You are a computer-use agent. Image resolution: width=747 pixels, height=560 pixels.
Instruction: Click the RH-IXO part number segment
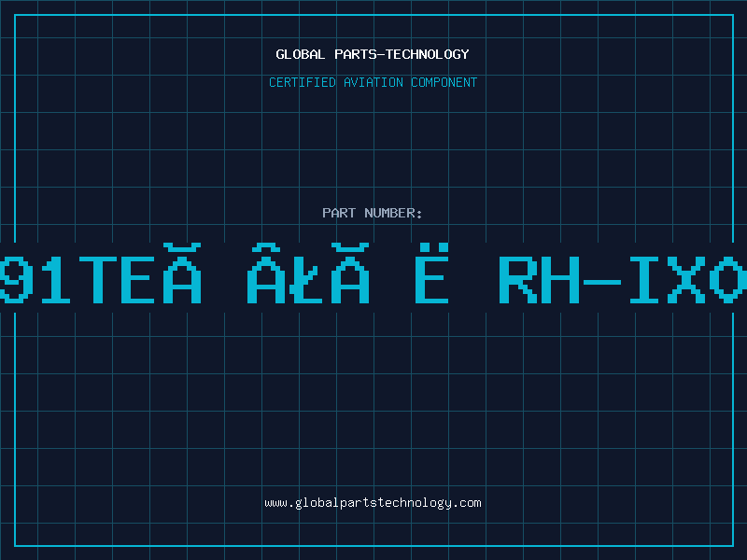click(x=623, y=280)
